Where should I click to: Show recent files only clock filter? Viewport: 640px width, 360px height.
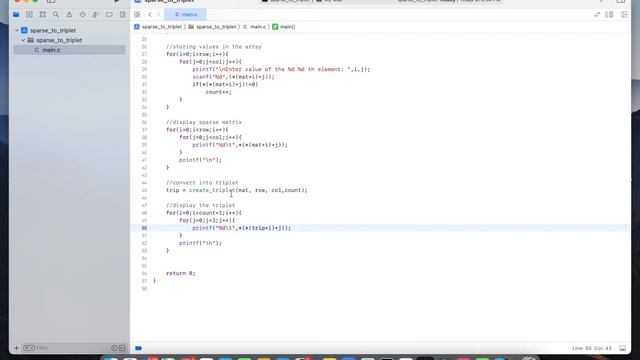coord(114,348)
